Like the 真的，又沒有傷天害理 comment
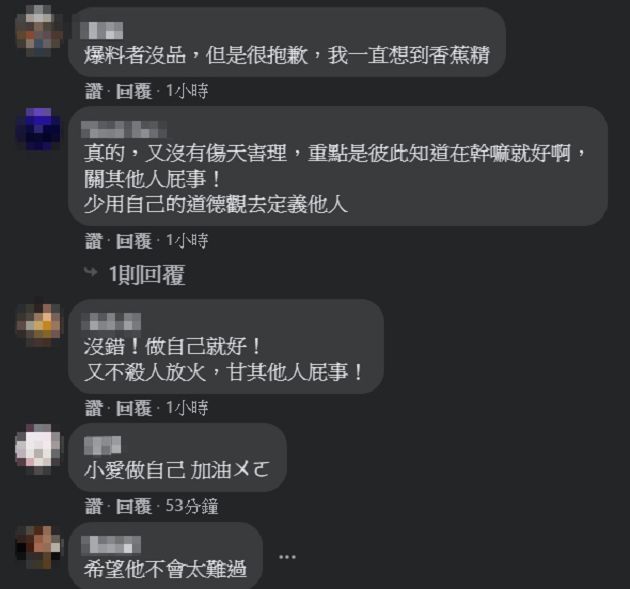Screen dimensions: 630x589 click(x=94, y=241)
